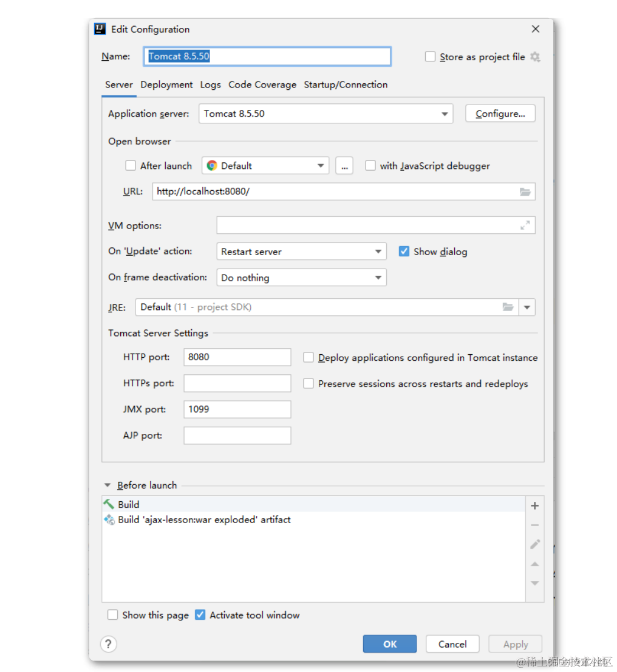
Task: Click the HTTPs port field
Action: [x=237, y=383]
